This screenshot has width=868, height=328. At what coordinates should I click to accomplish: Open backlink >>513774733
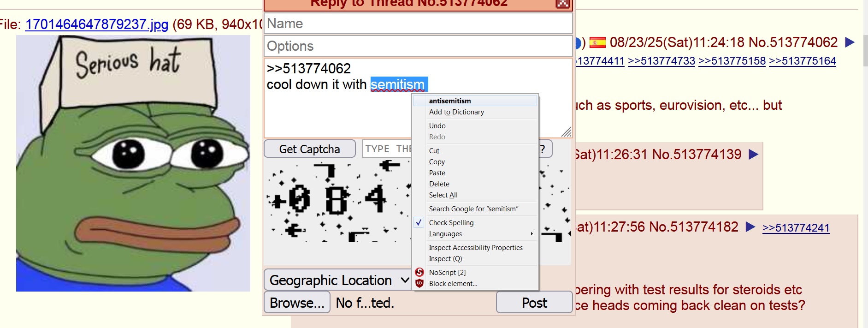click(x=661, y=61)
